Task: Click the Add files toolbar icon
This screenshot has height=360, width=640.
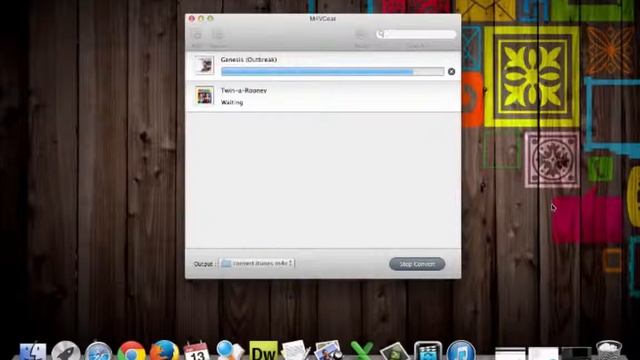Action: click(x=198, y=36)
